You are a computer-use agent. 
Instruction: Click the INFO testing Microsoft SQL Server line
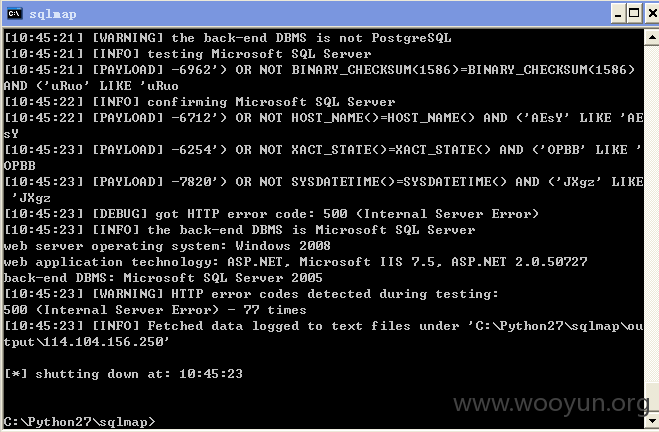pos(188,54)
